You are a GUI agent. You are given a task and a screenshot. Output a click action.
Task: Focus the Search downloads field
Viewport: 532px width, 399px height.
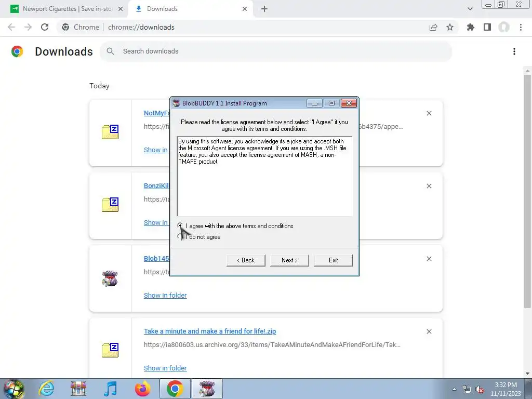tap(275, 51)
